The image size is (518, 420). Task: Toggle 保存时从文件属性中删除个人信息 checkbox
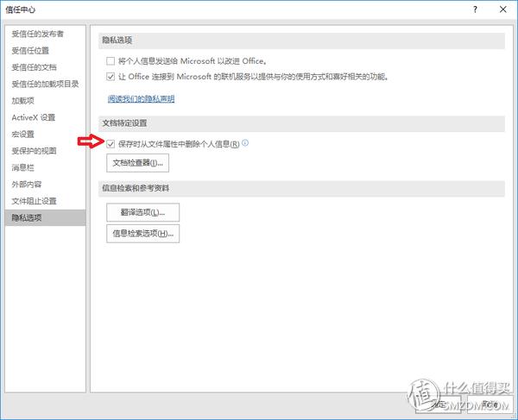pyautogui.click(x=111, y=144)
